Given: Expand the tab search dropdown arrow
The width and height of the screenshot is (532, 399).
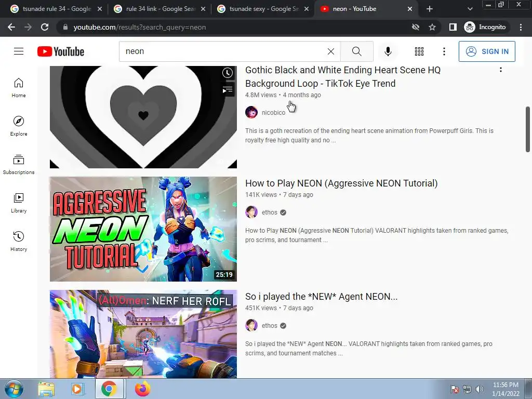Looking at the screenshot, I should [470, 9].
